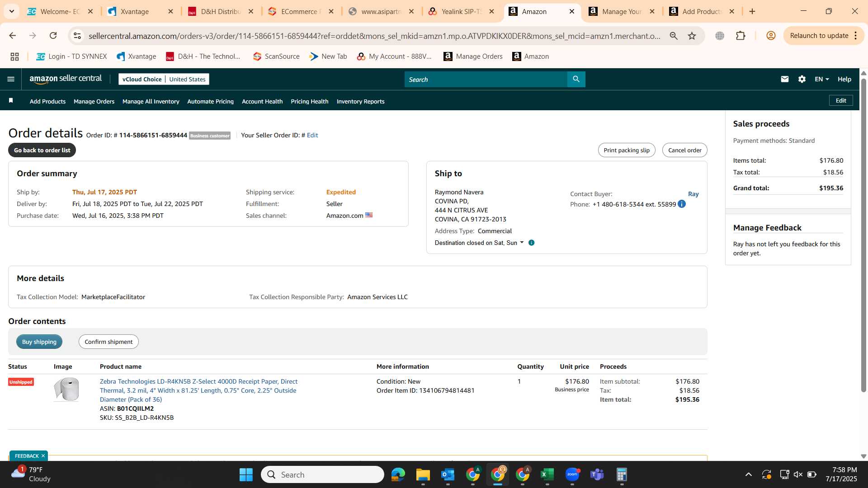Go back with the browser back arrow
868x488 pixels.
[13, 36]
